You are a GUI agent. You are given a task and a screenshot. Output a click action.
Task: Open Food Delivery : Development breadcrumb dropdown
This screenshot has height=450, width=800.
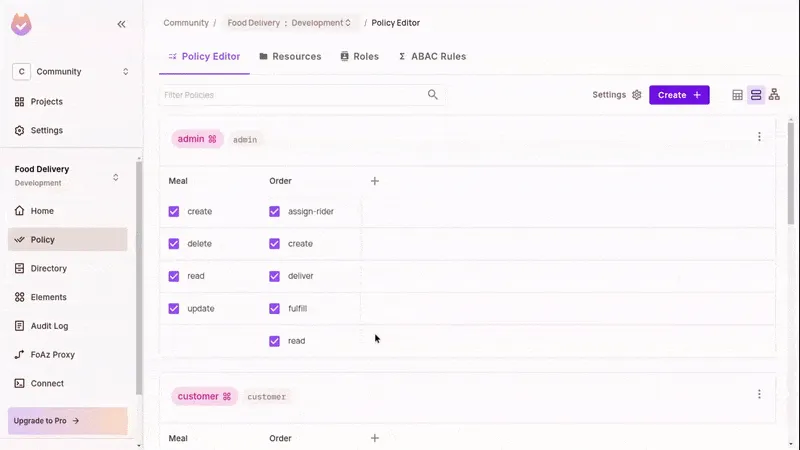point(290,23)
